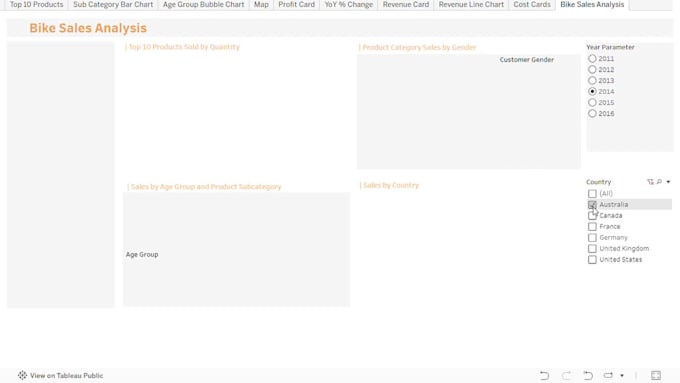Click the Refresh/replay data icon
The width and height of the screenshot is (680, 383).
[x=608, y=375]
